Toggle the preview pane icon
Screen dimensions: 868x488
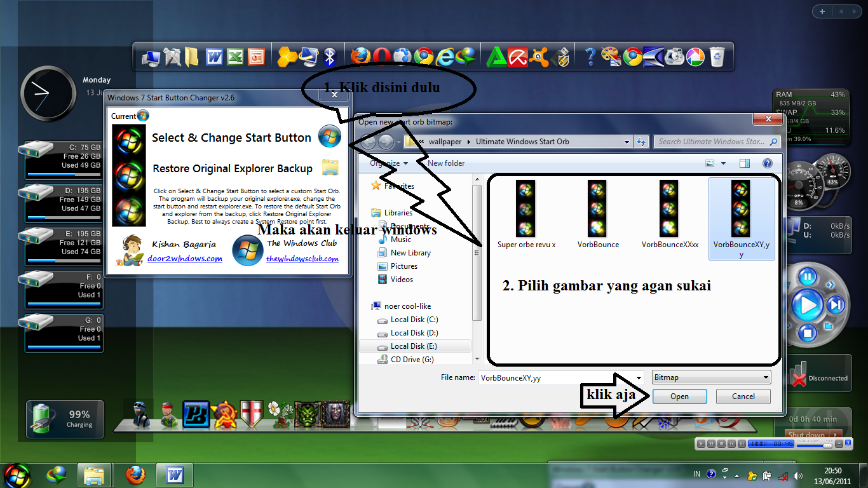745,163
